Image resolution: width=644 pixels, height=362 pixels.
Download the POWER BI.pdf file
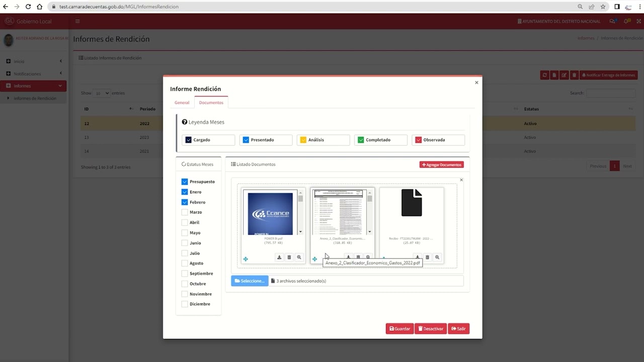(279, 257)
